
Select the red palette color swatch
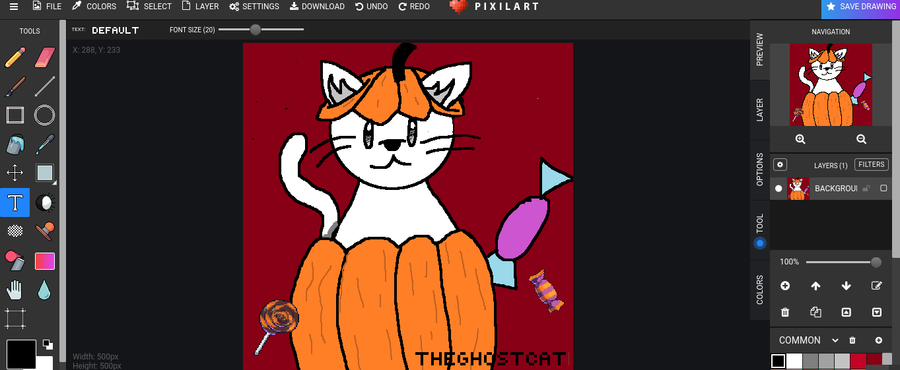pos(858,361)
